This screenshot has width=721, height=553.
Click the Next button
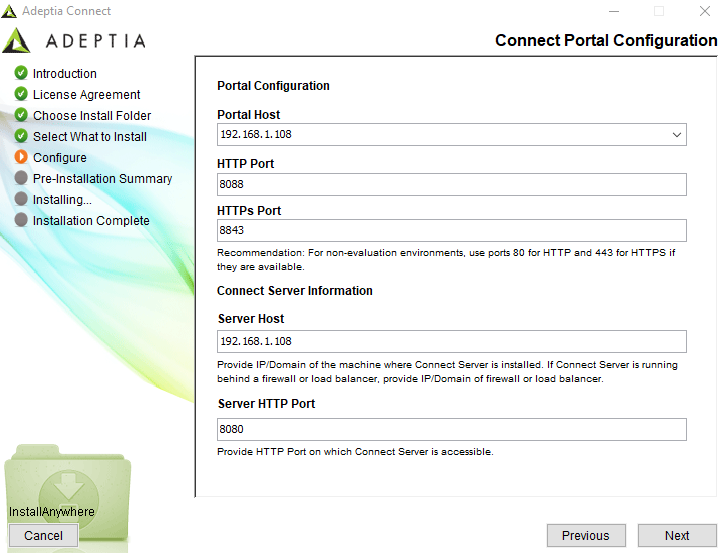click(676, 536)
